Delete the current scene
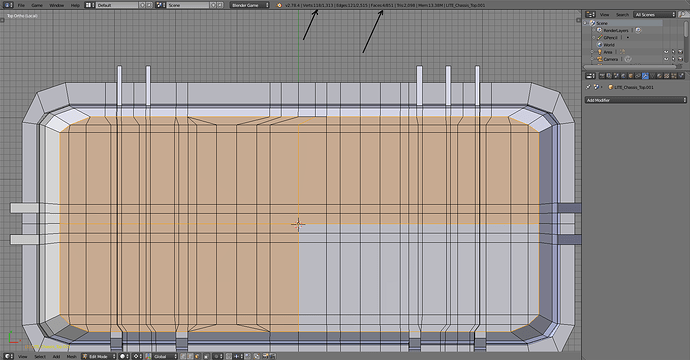Screen dimensions: 690x360 point(220,5)
